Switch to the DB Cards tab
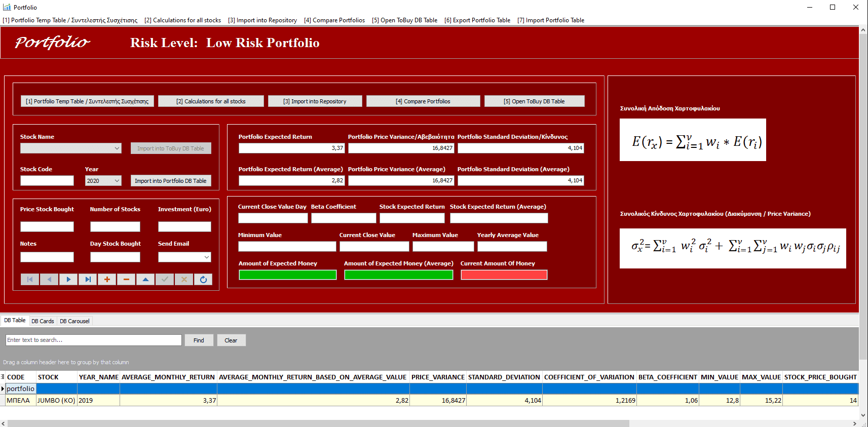Viewport: 868px width, 427px height. tap(43, 321)
